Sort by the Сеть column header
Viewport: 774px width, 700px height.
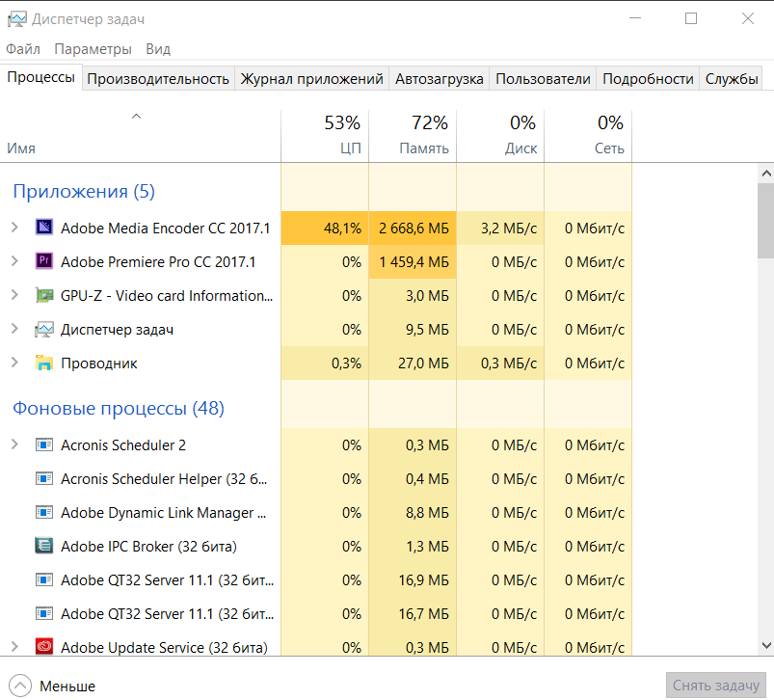(x=588, y=136)
